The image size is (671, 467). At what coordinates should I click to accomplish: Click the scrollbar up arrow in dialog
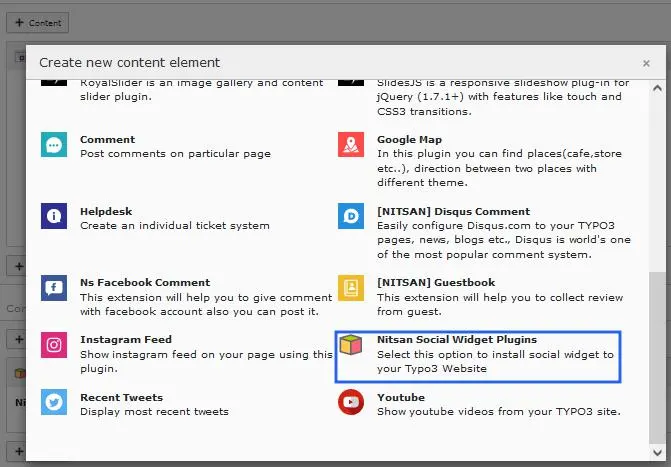pyautogui.click(x=657, y=89)
